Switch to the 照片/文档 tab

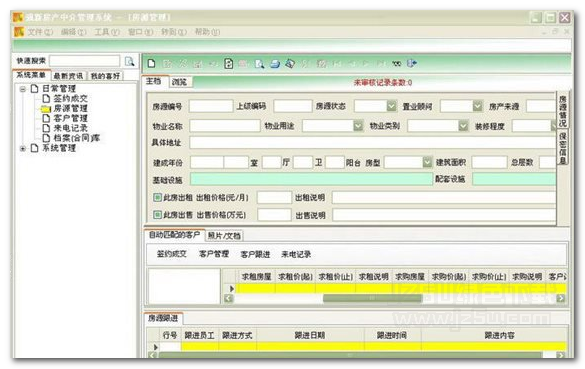[224, 236]
